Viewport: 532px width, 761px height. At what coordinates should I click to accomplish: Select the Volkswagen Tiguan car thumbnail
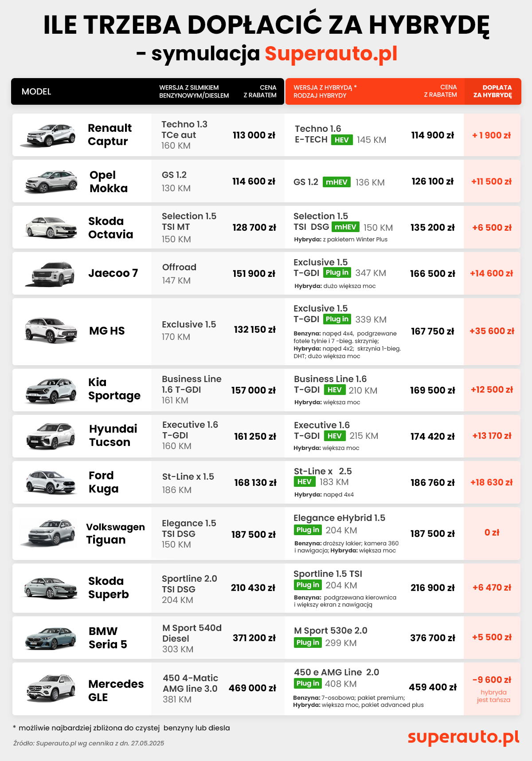click(x=49, y=533)
